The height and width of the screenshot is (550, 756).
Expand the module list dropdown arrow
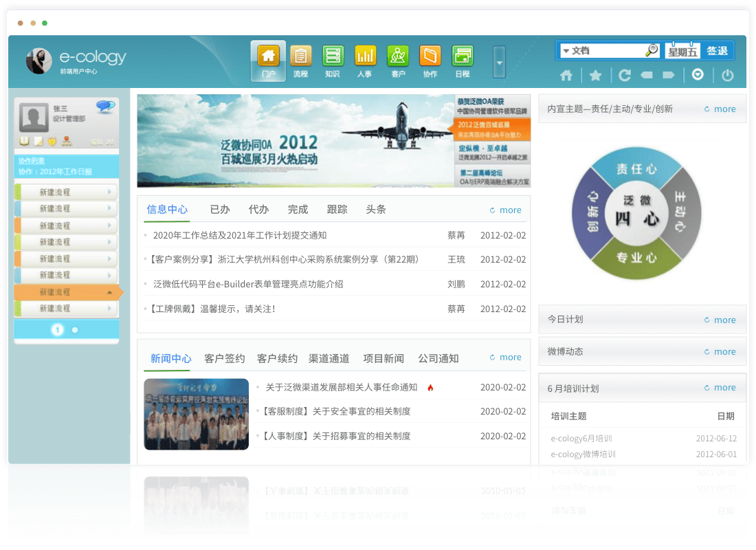point(500,63)
